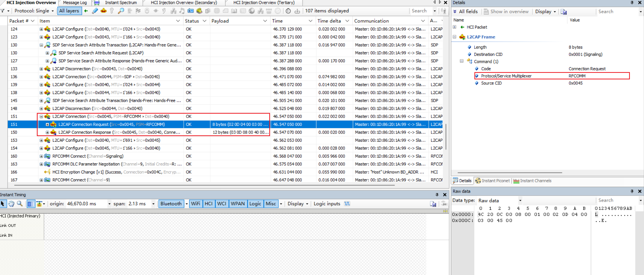Click the export icon in Details panel
644x275 pixels.
coord(564,12)
